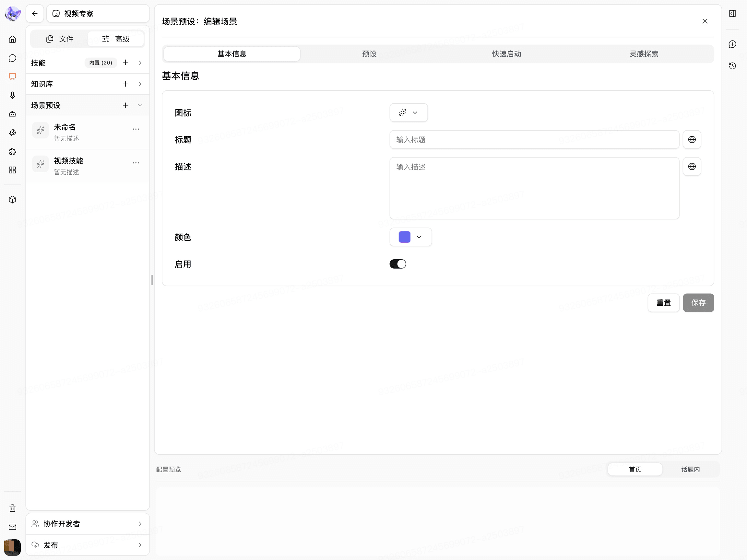Start new chat from top-right plus bubble
The height and width of the screenshot is (560, 747).
pos(732,44)
